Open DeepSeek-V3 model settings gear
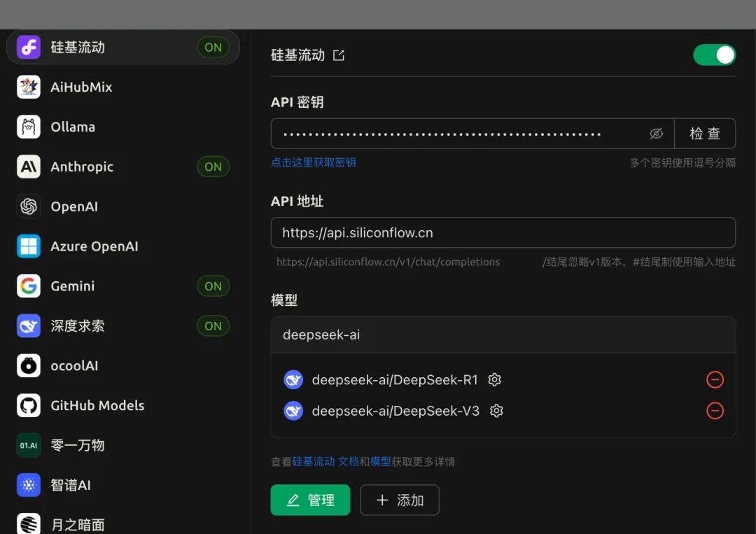Viewport: 756px width, 534px height. (496, 411)
